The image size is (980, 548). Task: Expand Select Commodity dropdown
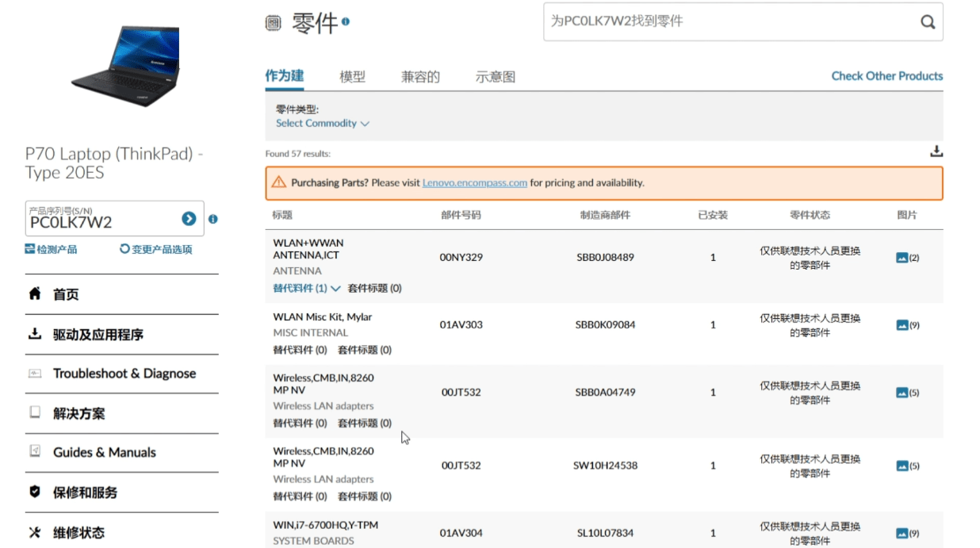(x=322, y=123)
